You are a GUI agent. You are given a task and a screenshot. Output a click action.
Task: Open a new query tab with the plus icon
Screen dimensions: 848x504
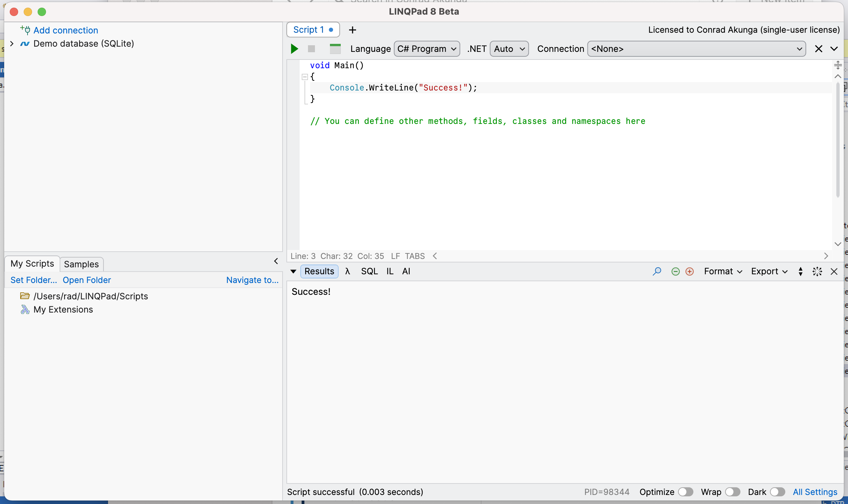(x=353, y=30)
